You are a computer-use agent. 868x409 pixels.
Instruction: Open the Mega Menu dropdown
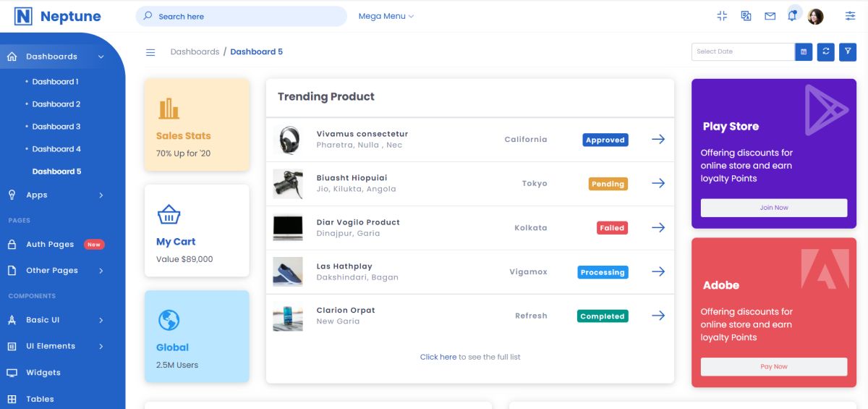[386, 16]
